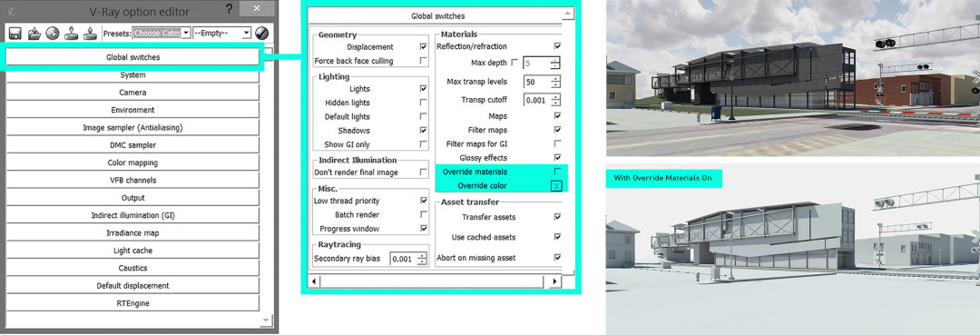Expand the Camera rollout
The image size is (980, 335).
click(132, 93)
